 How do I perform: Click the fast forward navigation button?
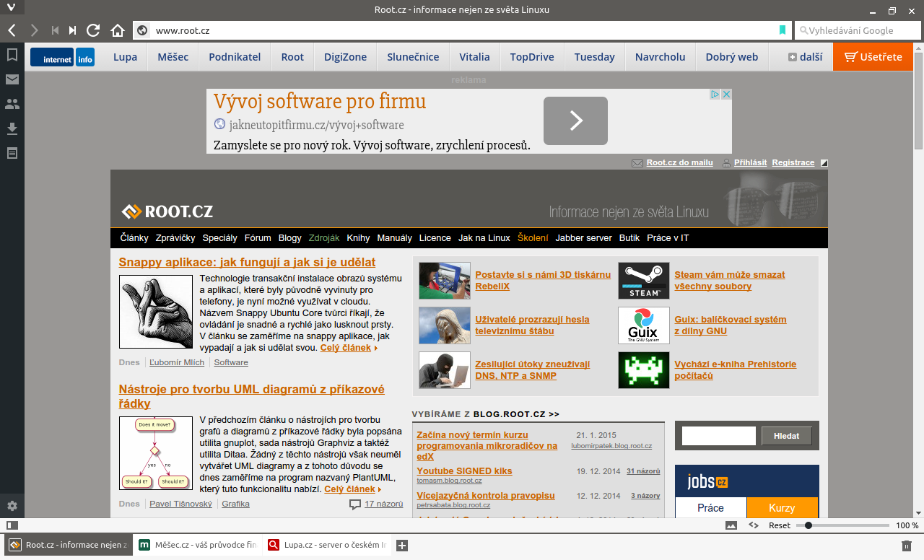[72, 30]
